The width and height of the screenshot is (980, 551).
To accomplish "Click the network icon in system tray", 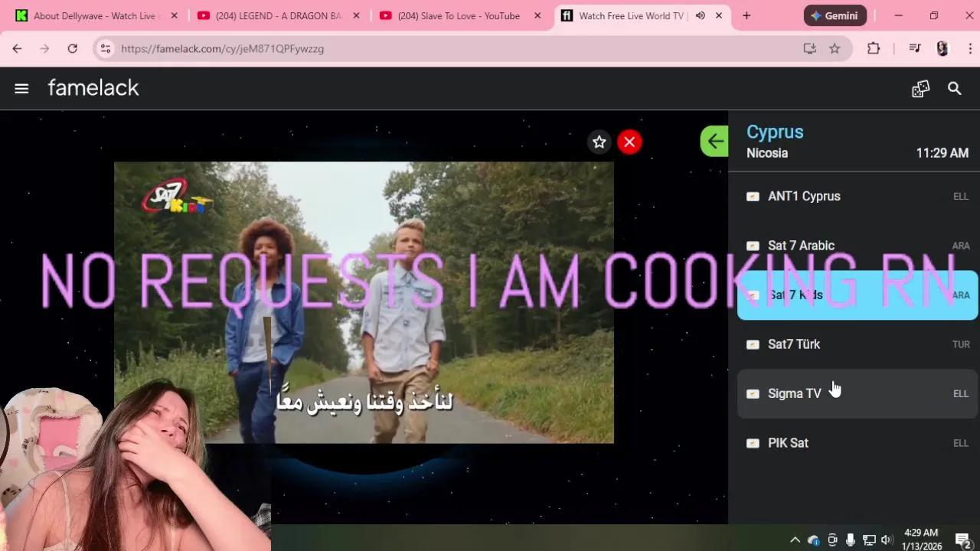I will pos(869,540).
